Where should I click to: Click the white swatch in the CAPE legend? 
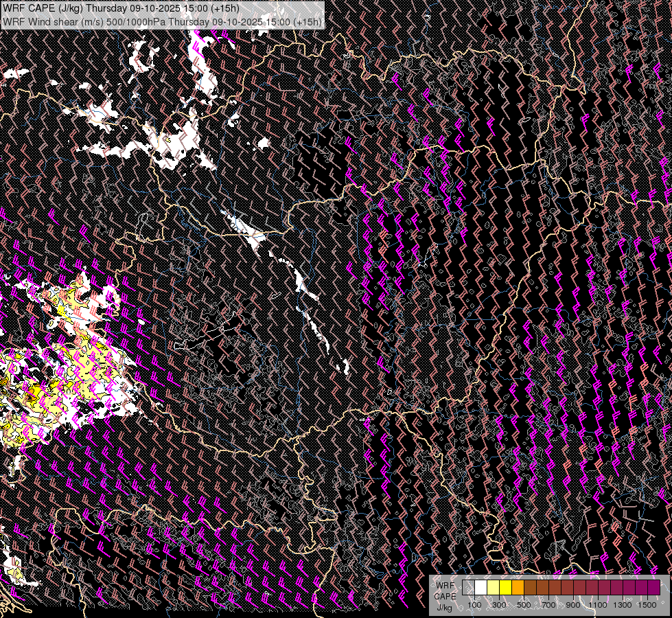480,588
